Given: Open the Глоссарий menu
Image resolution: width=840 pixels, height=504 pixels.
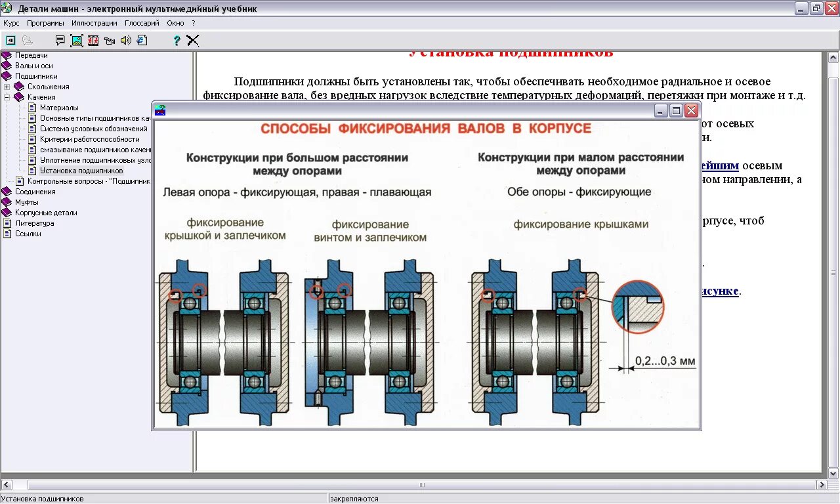Looking at the screenshot, I should tap(142, 23).
